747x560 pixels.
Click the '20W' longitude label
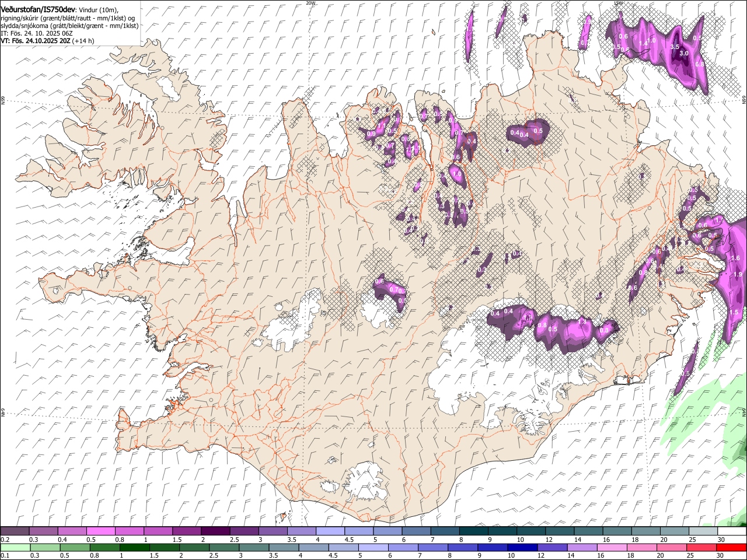tap(310, 3)
